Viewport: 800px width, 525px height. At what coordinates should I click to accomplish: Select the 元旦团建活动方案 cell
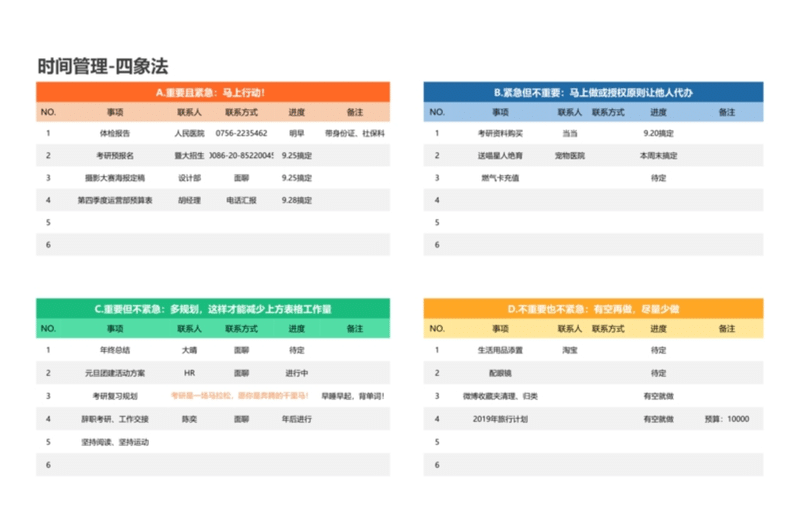point(114,373)
